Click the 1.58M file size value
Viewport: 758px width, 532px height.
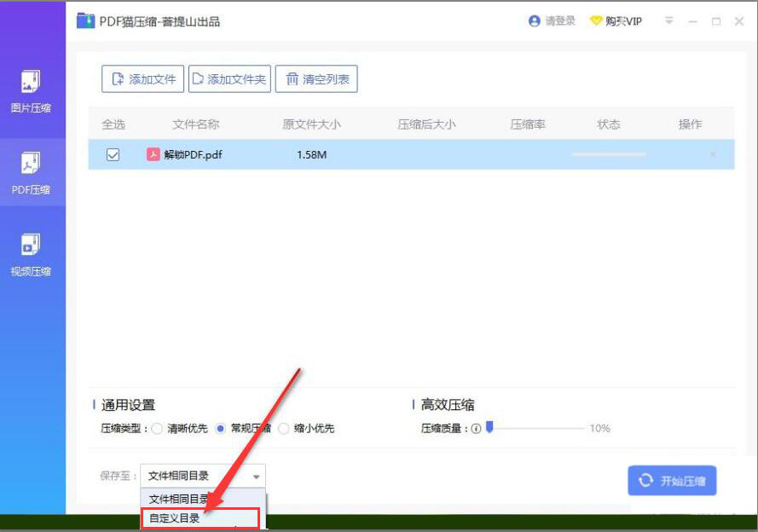[x=312, y=154]
